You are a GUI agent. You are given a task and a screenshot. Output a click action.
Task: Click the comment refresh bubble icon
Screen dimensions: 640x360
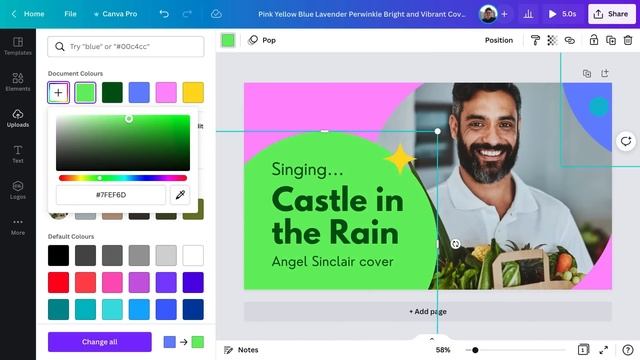click(x=626, y=141)
